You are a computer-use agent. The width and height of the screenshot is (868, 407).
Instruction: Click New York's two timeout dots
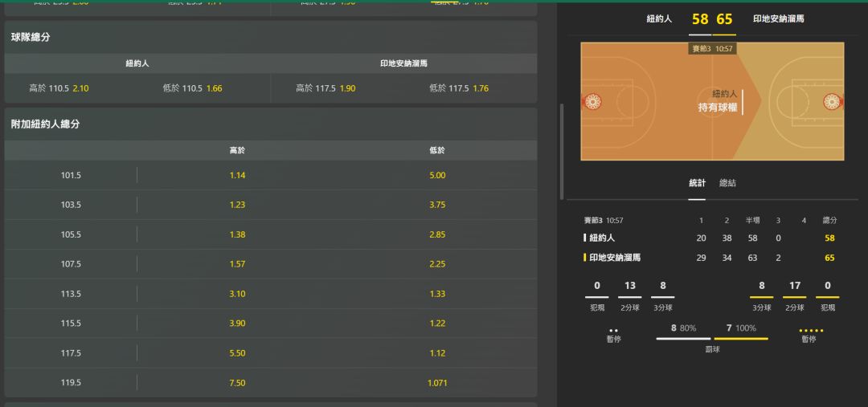click(613, 330)
